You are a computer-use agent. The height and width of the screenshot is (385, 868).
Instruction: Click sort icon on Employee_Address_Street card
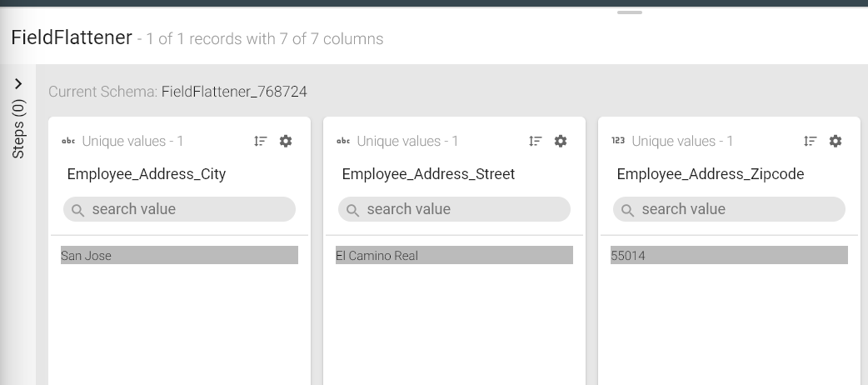(536, 142)
